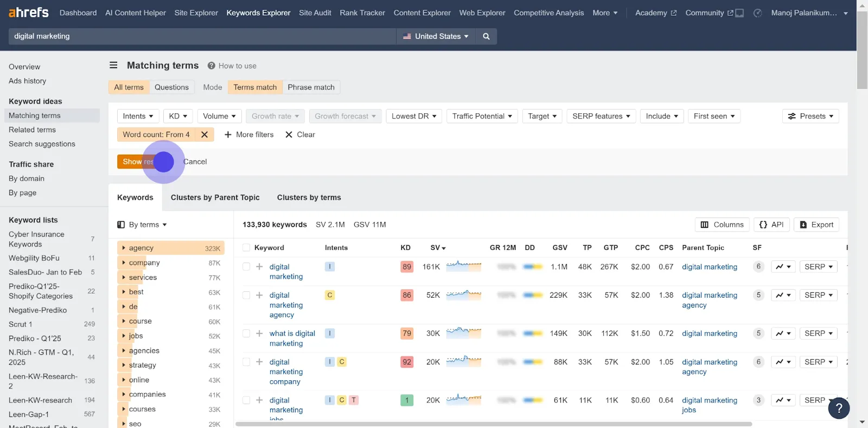Select the Terms match mode
This screenshot has height=428, width=868.
(x=255, y=87)
